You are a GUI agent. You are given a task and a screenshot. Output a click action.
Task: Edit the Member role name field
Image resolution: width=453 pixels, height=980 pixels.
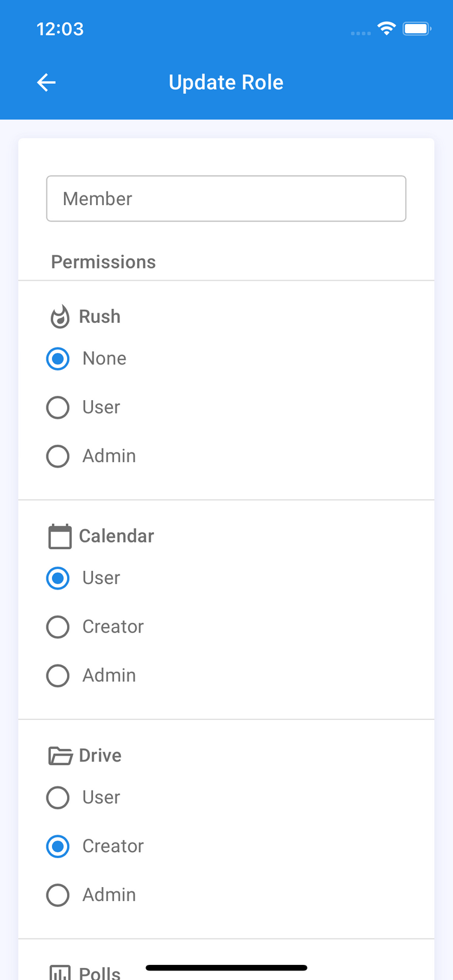point(226,199)
